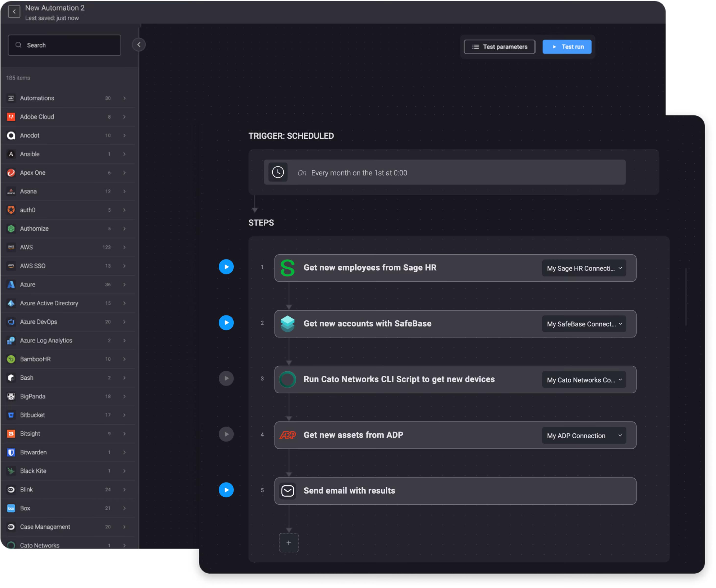Click the Adobe Cloud icon in the sidebar

tap(11, 117)
